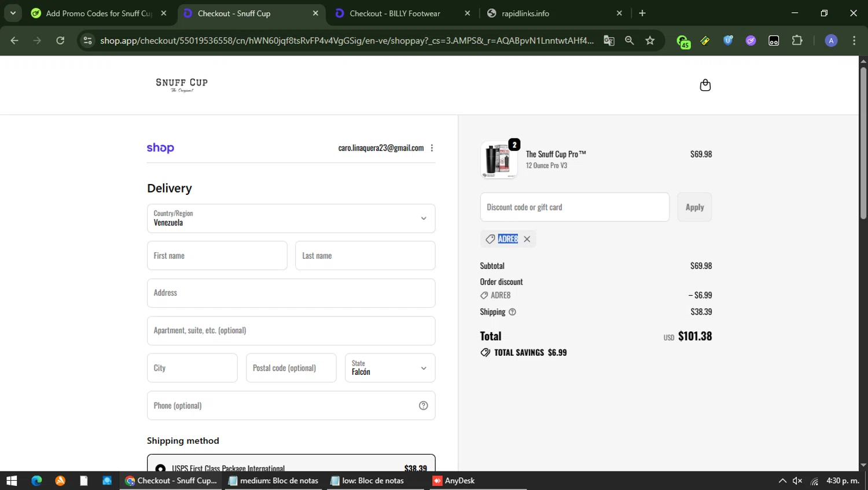The height and width of the screenshot is (490, 868).
Task: Open the medium: Bloc de notas window
Action: 273,481
